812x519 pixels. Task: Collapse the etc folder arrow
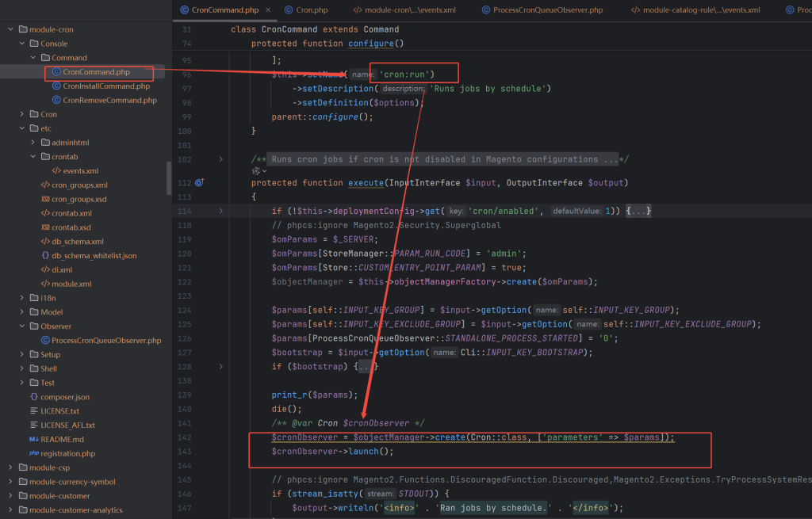pos(21,128)
